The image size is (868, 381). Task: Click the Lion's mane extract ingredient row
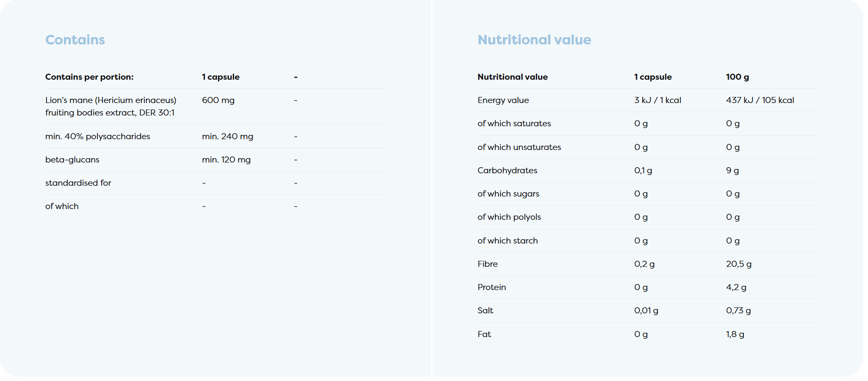110,106
